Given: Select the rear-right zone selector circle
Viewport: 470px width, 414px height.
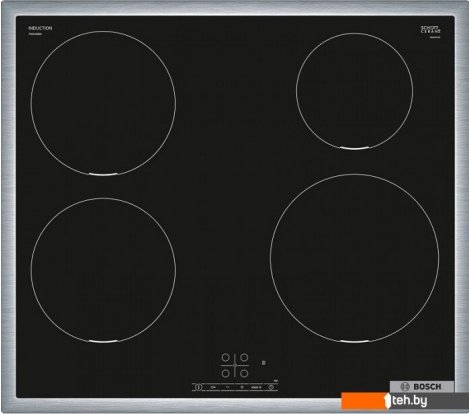Looking at the screenshot, I should coord(244,358).
